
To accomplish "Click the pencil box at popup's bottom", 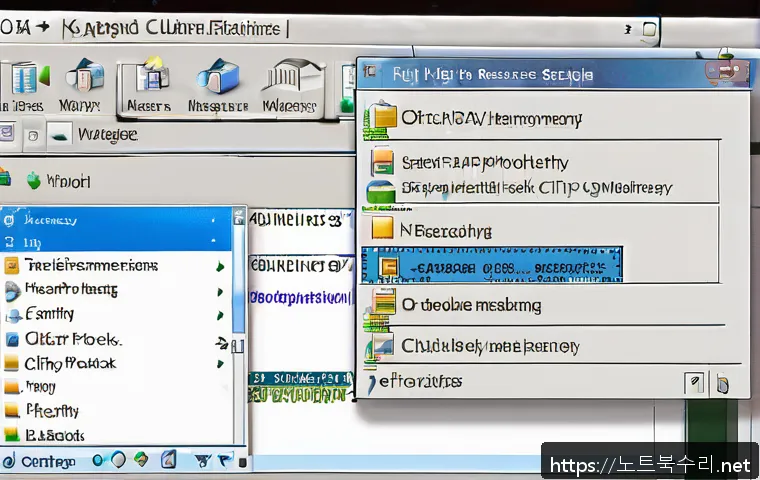I will [x=695, y=383].
